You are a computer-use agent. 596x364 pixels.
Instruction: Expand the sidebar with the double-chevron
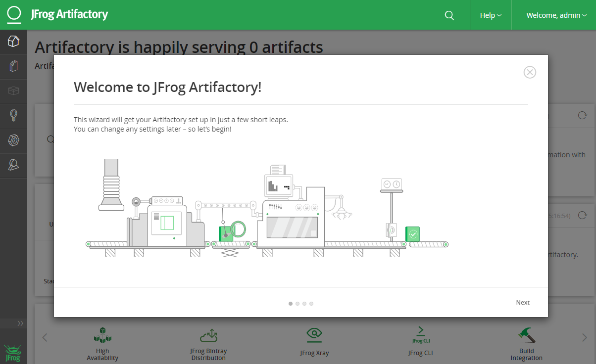click(20, 323)
